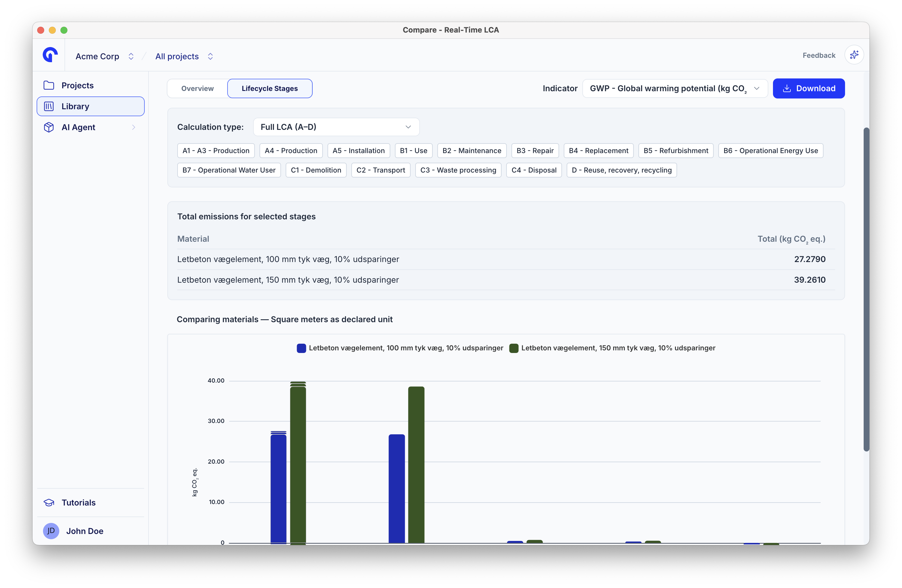Image resolution: width=902 pixels, height=588 pixels.
Task: Open Projects in the sidebar
Action: click(x=91, y=85)
